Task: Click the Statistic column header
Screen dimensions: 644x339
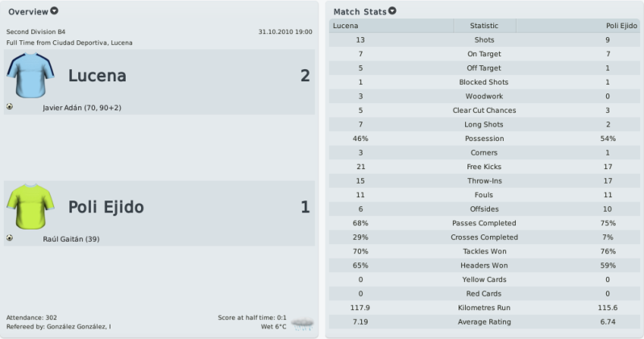Action: [x=484, y=26]
